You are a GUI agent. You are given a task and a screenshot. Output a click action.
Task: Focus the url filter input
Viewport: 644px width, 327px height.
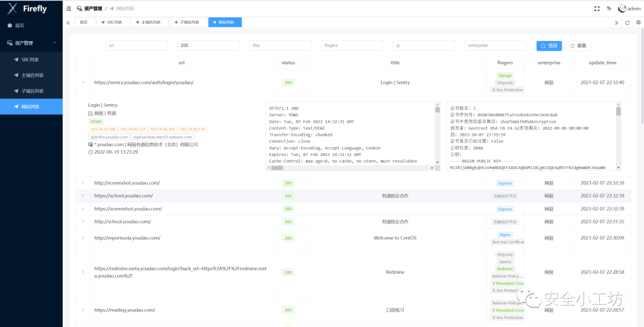(137, 45)
